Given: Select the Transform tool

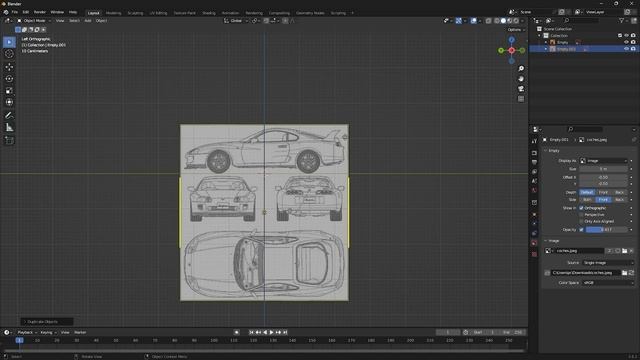Looking at the screenshot, I should click(x=9, y=102).
